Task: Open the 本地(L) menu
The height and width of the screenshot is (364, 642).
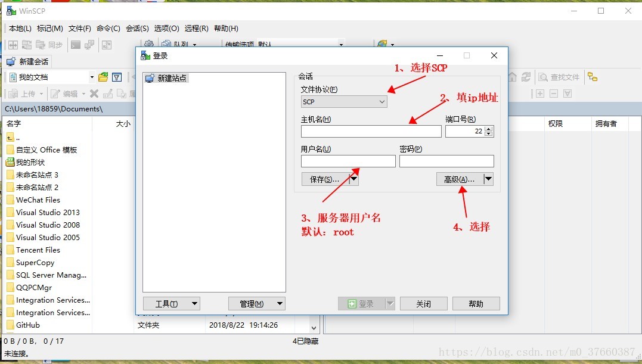Action: 20,28
